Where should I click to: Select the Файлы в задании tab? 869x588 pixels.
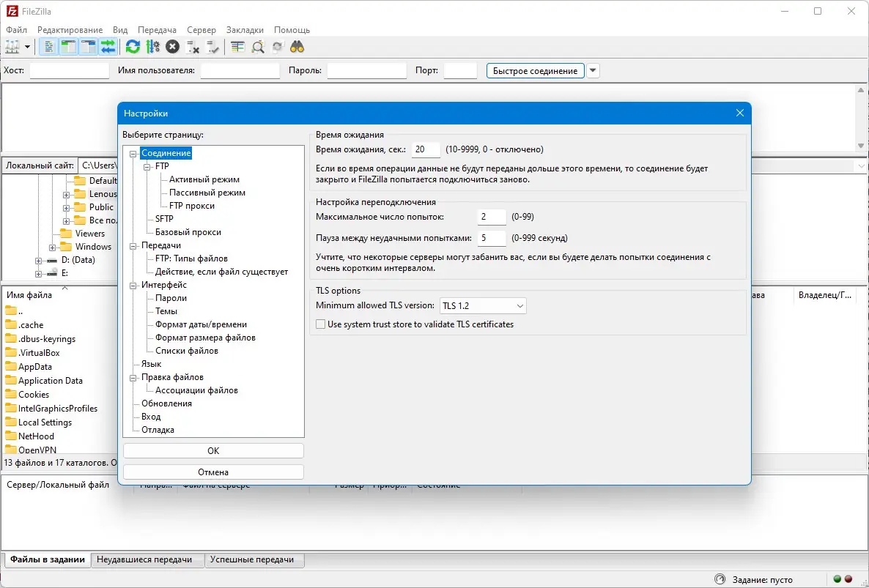click(48, 559)
